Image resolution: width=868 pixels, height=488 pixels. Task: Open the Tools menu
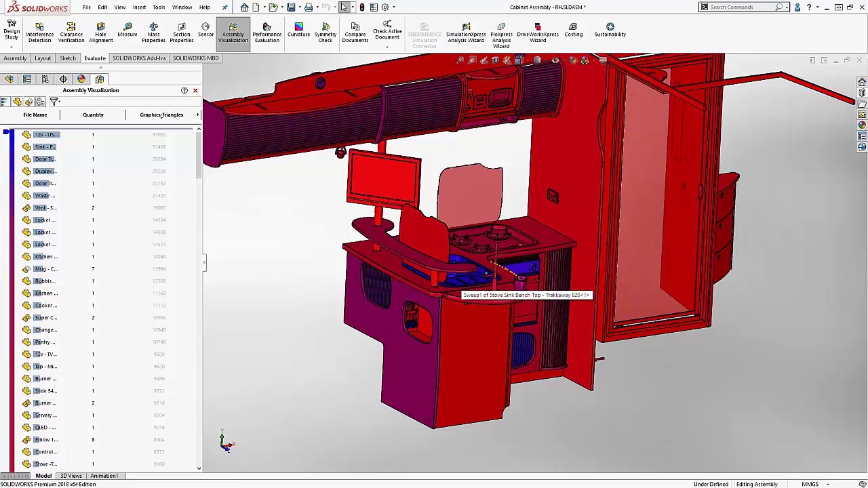coord(159,7)
